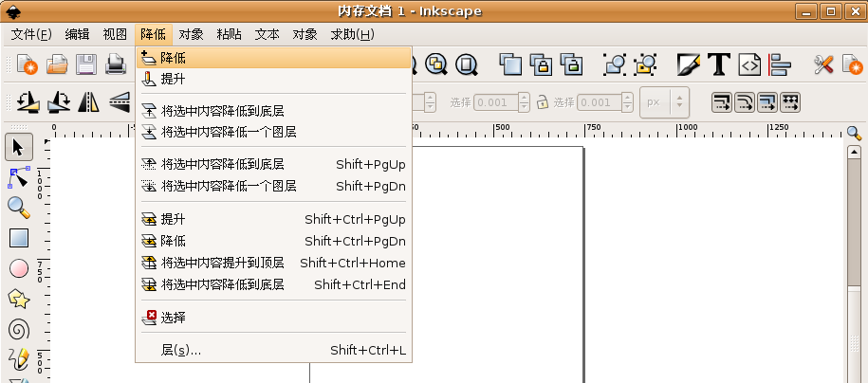
Task: Click magnifier icon at ruler corner
Action: pos(854,133)
